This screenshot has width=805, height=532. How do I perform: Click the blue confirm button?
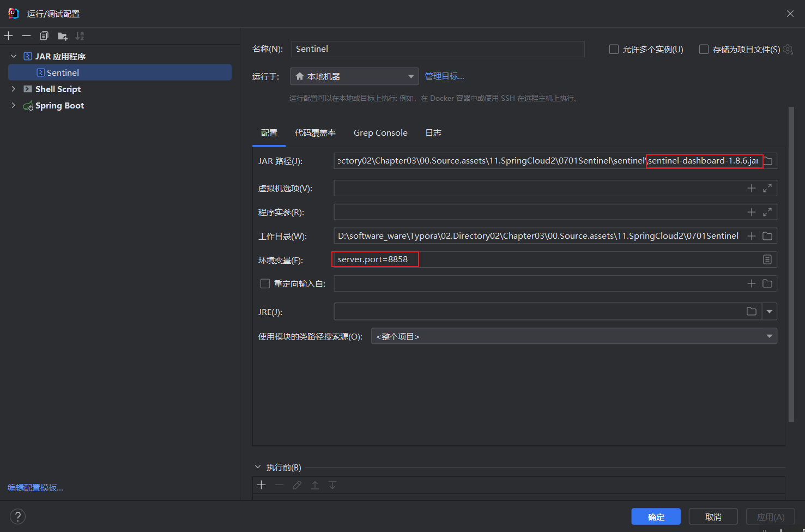point(656,517)
